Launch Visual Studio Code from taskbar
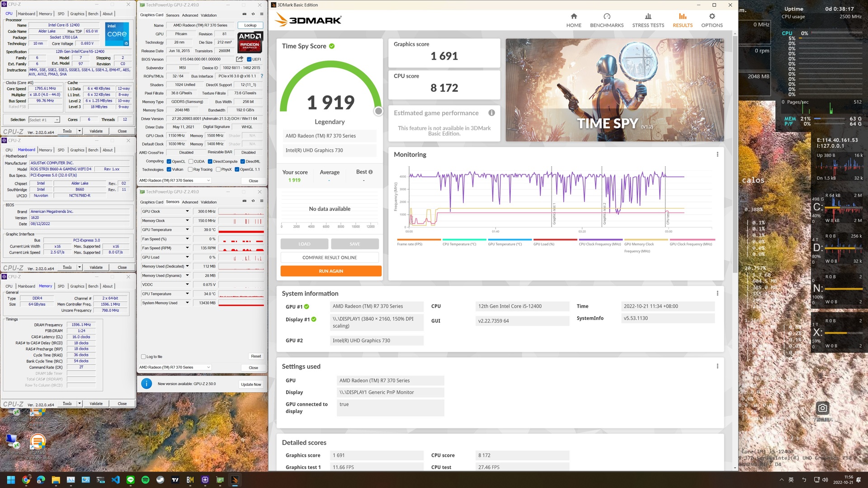This screenshot has height=488, width=868. click(x=115, y=480)
